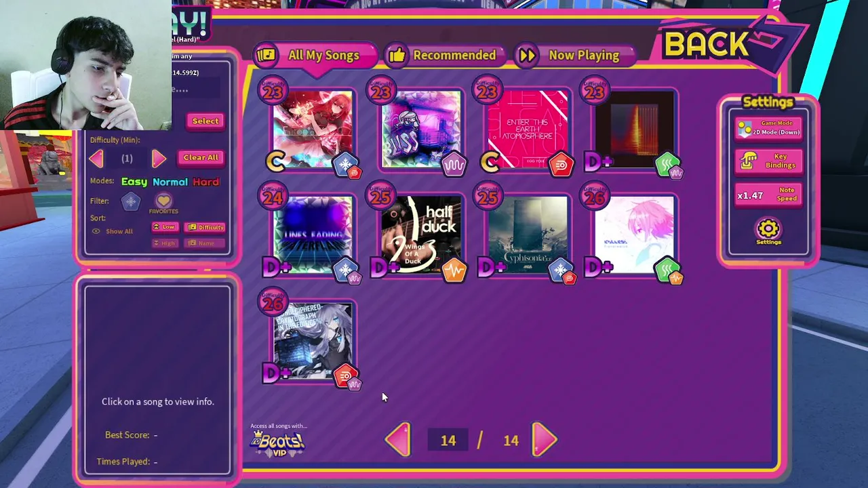Viewport: 868px width, 488px height.
Task: Click the wave genre badge on Bliss
Action: tap(454, 165)
